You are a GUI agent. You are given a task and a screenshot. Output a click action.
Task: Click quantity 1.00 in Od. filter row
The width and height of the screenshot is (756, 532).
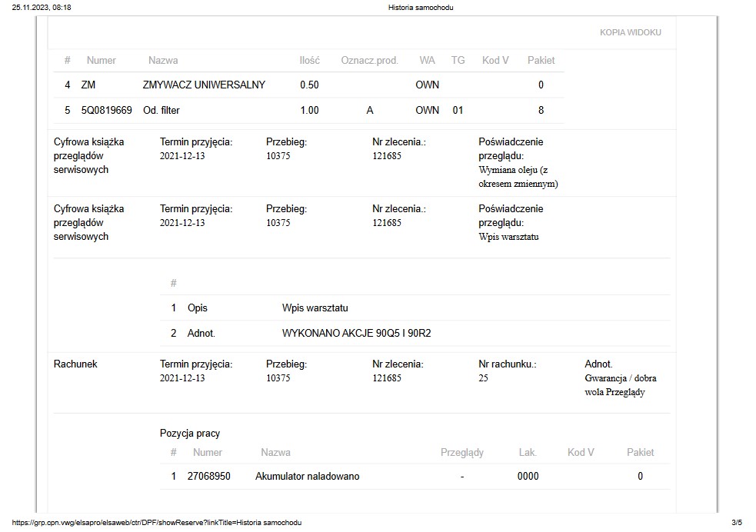(x=309, y=111)
